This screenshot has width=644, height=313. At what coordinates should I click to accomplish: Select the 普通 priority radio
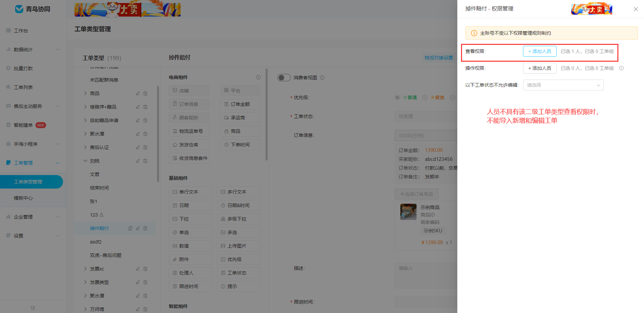[397, 97]
